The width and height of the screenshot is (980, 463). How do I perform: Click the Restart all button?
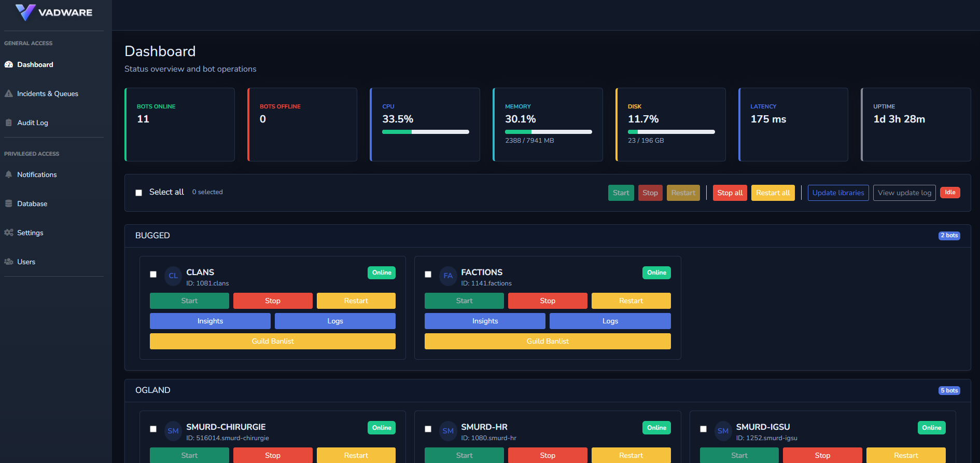click(x=773, y=193)
